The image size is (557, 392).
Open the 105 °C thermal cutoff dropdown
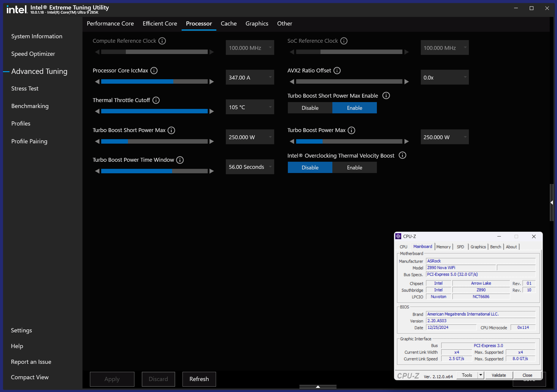pyautogui.click(x=250, y=107)
